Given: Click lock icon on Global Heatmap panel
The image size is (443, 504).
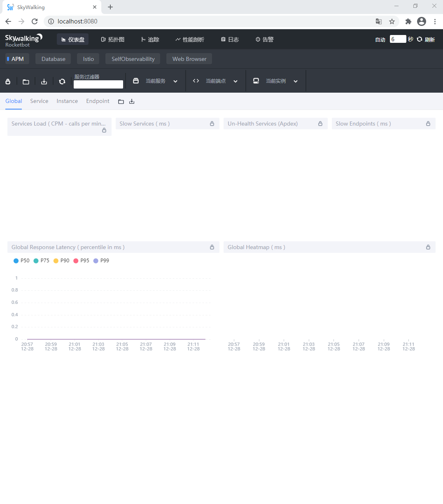Looking at the screenshot, I should click(x=428, y=247).
